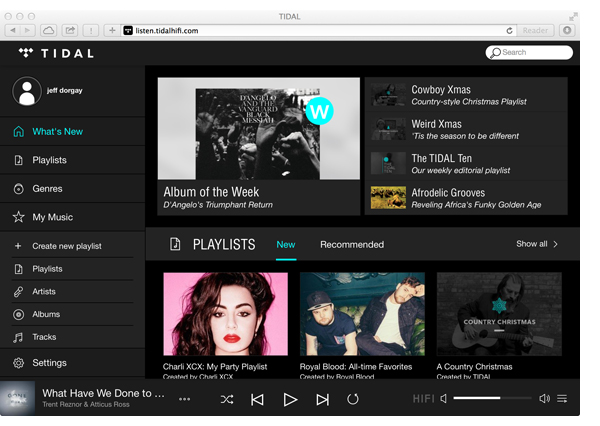This screenshot has width=600, height=426.
Task: Click the Reader button
Action: pyautogui.click(x=535, y=31)
